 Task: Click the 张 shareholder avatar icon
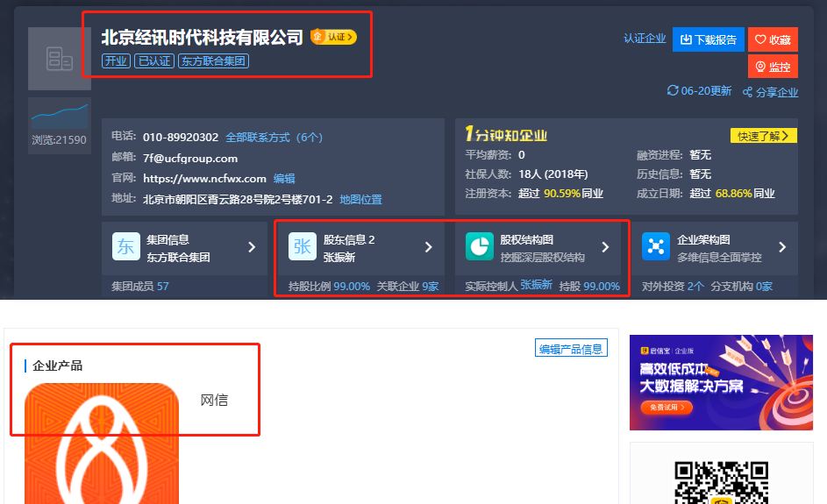point(303,246)
